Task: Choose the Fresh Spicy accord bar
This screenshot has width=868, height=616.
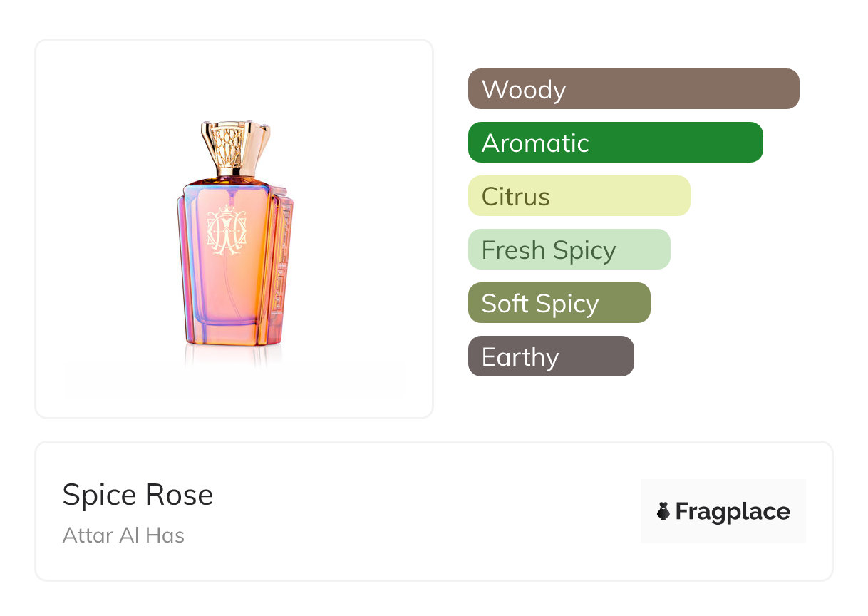Action: click(x=569, y=250)
